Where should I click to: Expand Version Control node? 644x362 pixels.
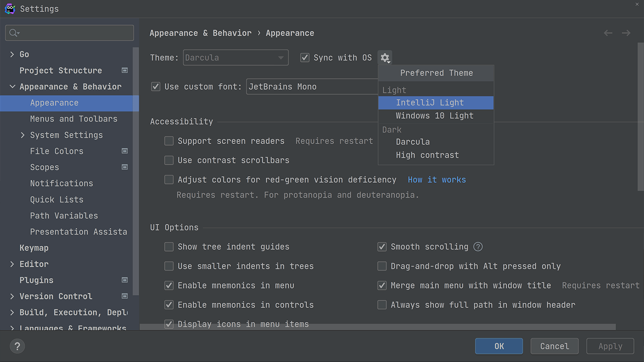tap(12, 296)
